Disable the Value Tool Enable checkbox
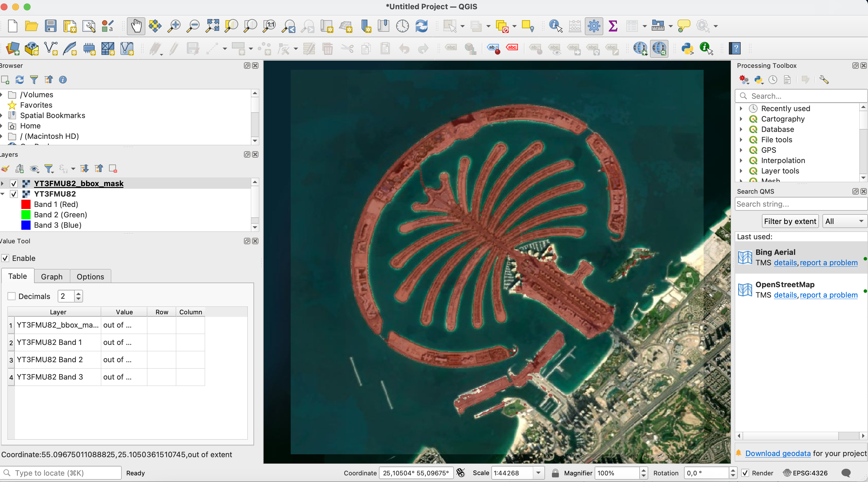This screenshot has height=482, width=868. pos(5,258)
